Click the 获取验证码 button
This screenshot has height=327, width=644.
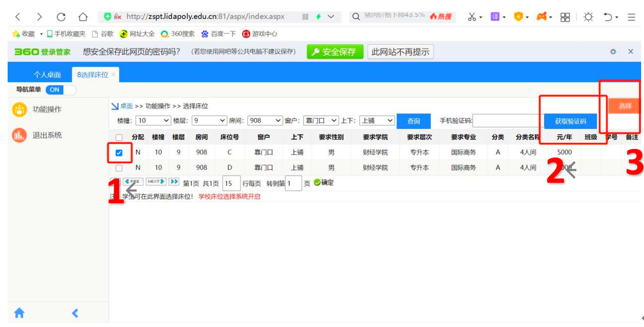pos(570,121)
